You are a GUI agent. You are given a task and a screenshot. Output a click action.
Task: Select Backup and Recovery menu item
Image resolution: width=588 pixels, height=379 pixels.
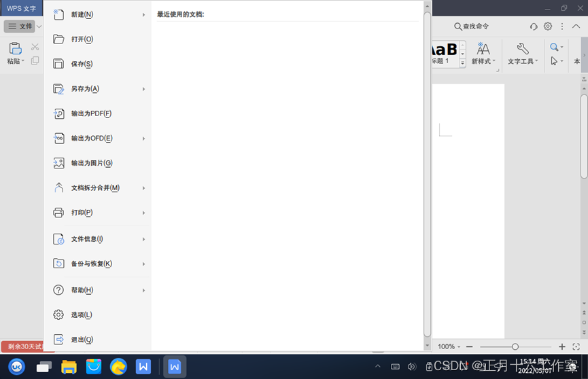point(91,264)
